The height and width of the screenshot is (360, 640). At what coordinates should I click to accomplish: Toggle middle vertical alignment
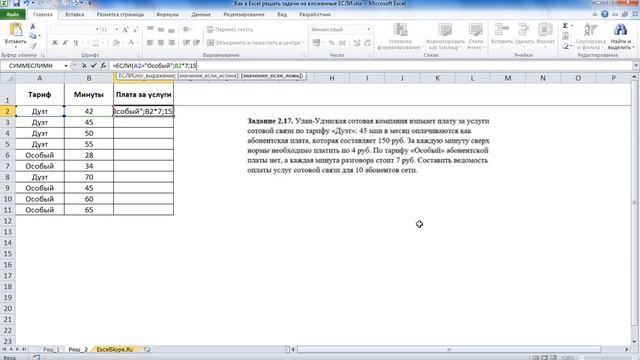pos(161,29)
